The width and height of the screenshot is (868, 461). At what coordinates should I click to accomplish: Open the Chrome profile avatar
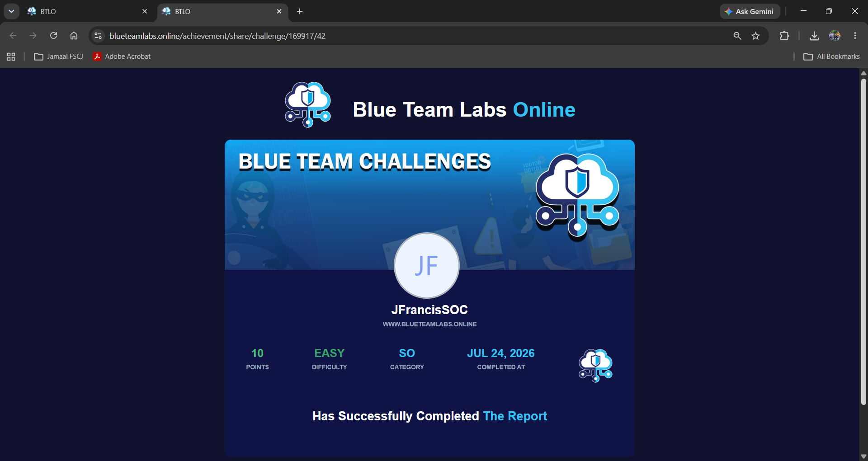(x=835, y=36)
